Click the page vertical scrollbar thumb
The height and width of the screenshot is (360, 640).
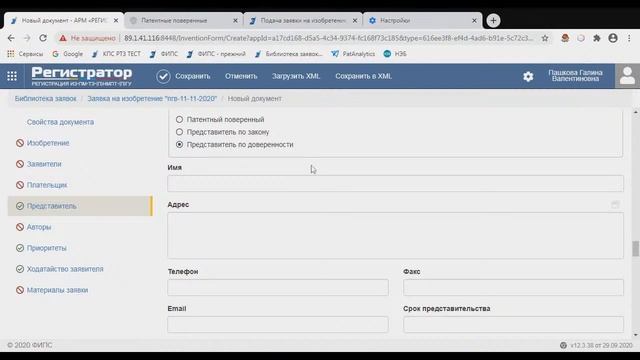click(x=636, y=249)
